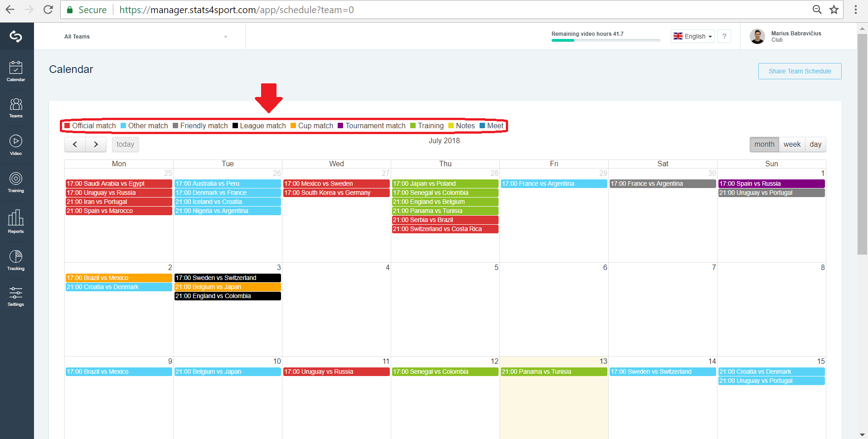Image resolution: width=868 pixels, height=439 pixels.
Task: Open Friday 17:00 France vs Argentina event
Action: pos(554,183)
